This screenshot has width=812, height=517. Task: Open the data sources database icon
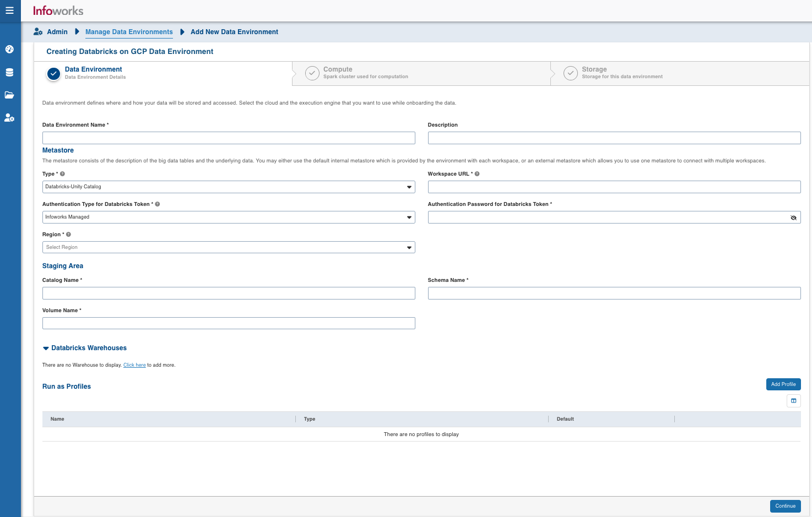9,72
